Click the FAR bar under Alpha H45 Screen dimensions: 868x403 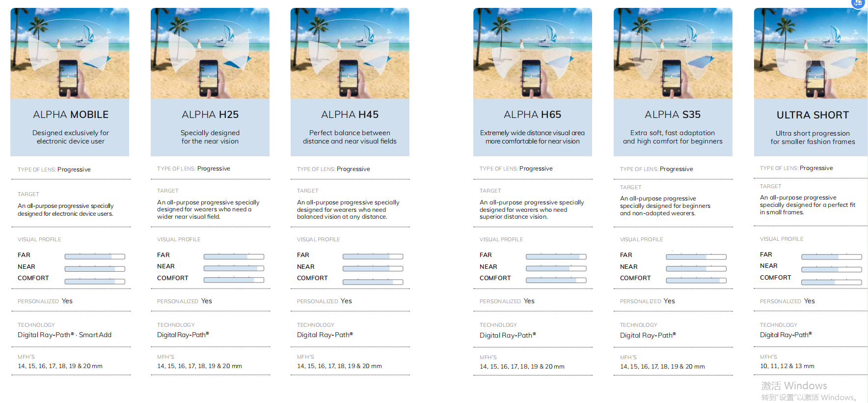373,257
